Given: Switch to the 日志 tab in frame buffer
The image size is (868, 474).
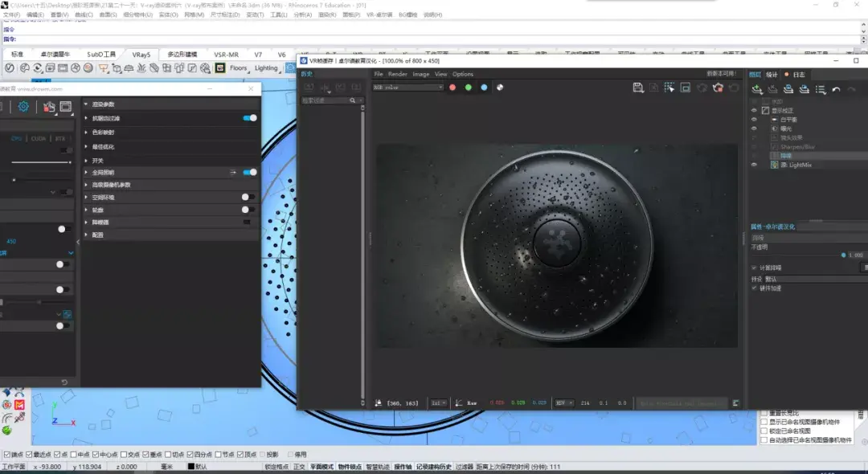Looking at the screenshot, I should [799, 75].
